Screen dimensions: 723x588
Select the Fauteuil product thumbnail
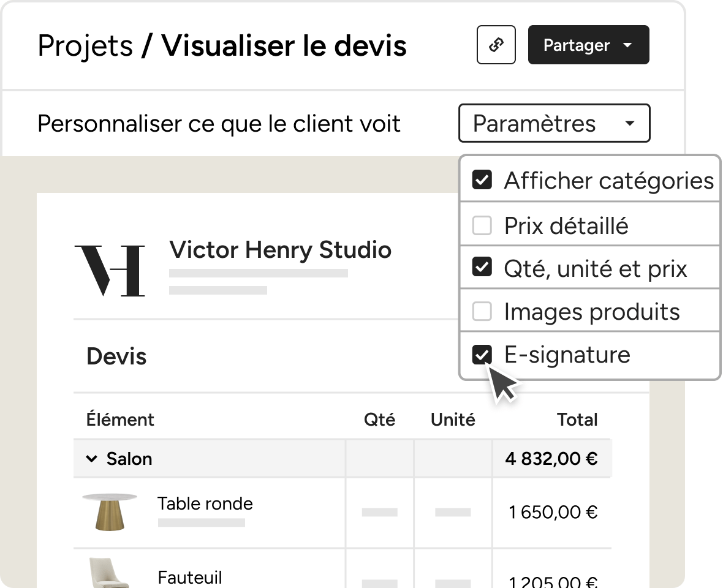[x=107, y=573]
